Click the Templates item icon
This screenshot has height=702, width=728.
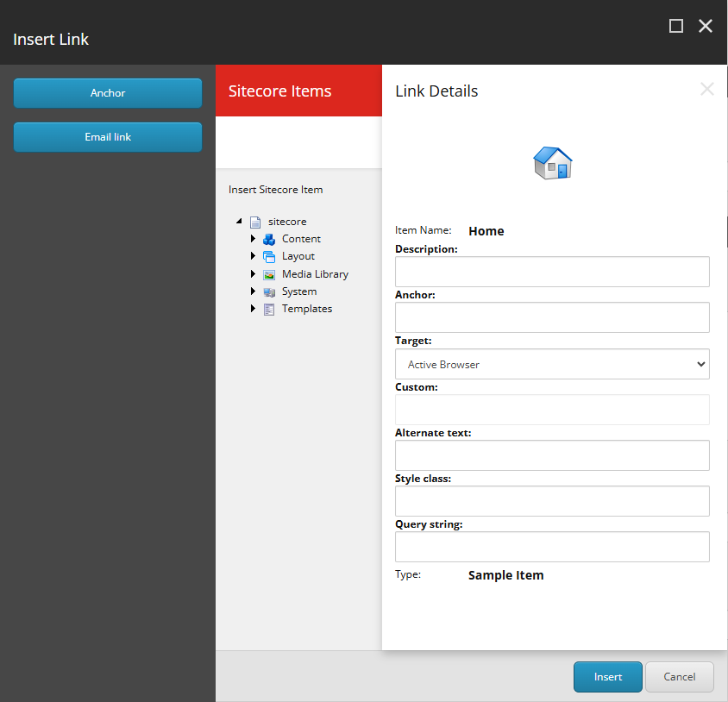pos(270,309)
